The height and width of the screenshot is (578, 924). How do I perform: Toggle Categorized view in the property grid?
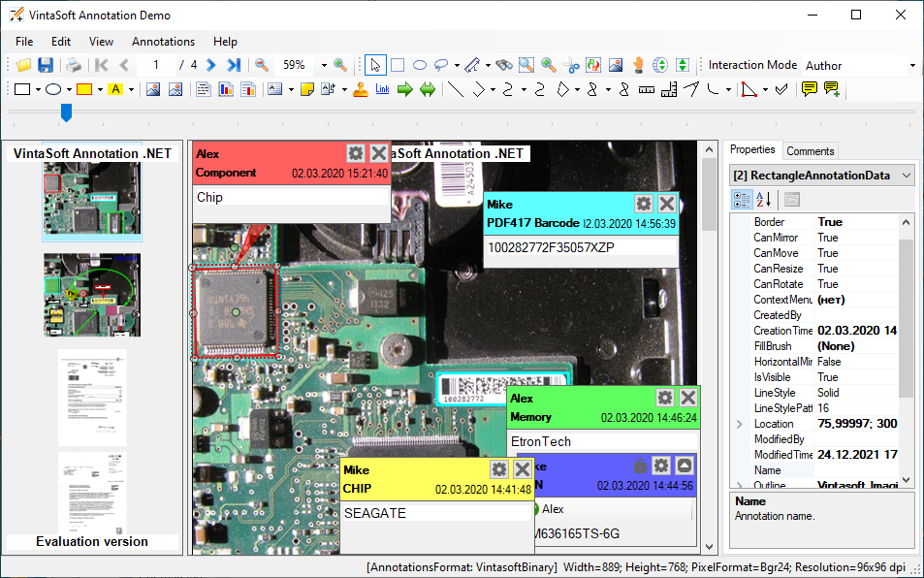(x=742, y=200)
